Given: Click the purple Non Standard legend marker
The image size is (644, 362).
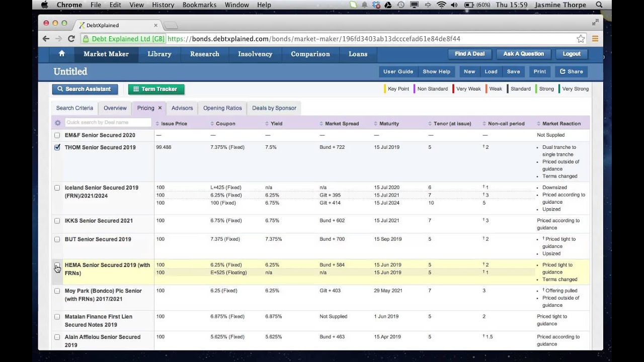Looking at the screenshot, I should pos(414,89).
